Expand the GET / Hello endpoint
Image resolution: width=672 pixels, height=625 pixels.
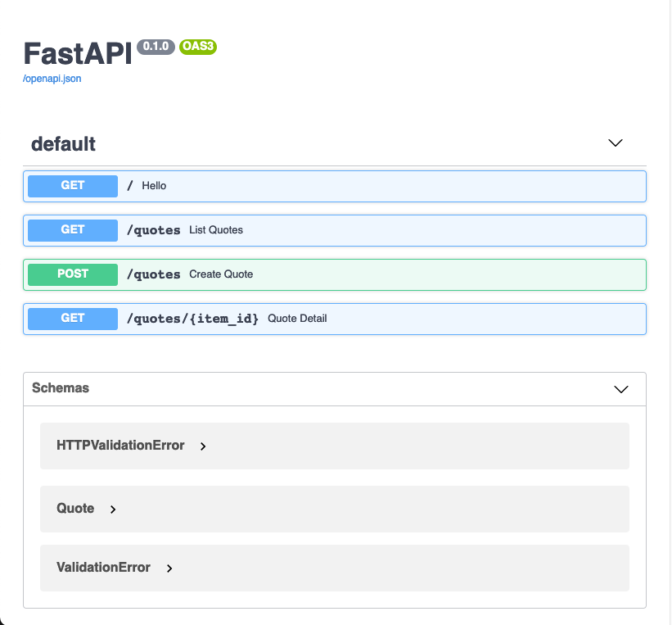(x=334, y=186)
